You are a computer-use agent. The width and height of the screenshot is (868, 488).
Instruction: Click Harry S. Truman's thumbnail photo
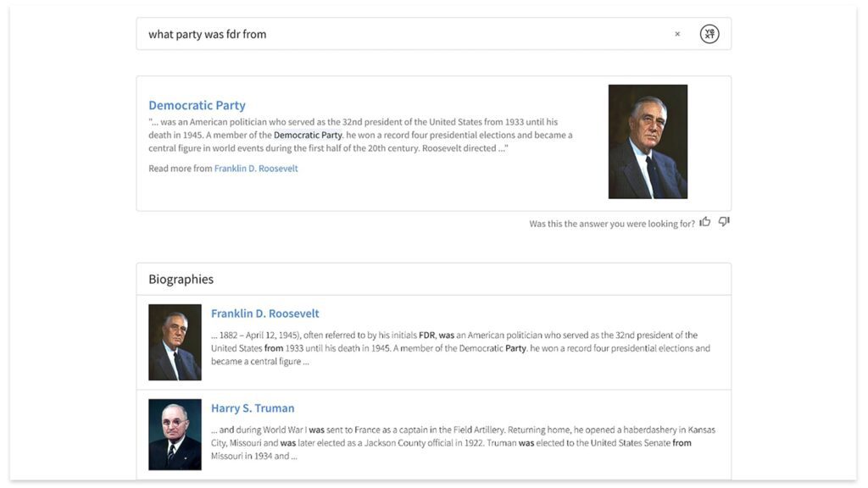[x=175, y=435]
